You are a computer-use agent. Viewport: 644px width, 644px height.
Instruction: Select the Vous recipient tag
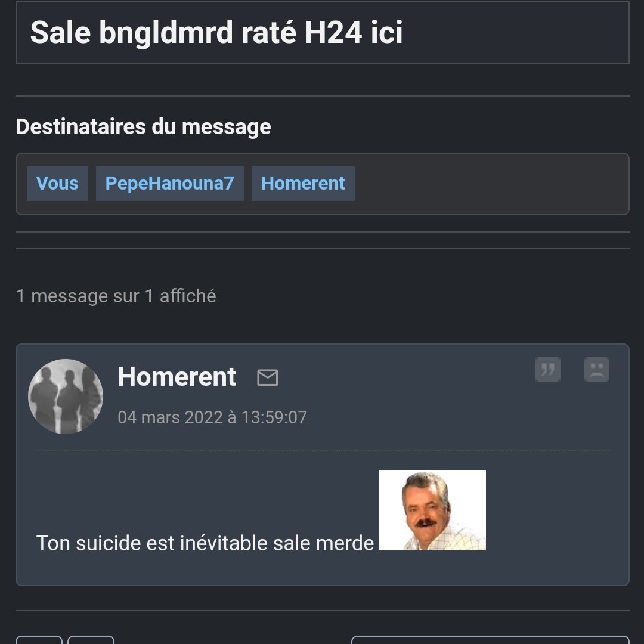(57, 184)
